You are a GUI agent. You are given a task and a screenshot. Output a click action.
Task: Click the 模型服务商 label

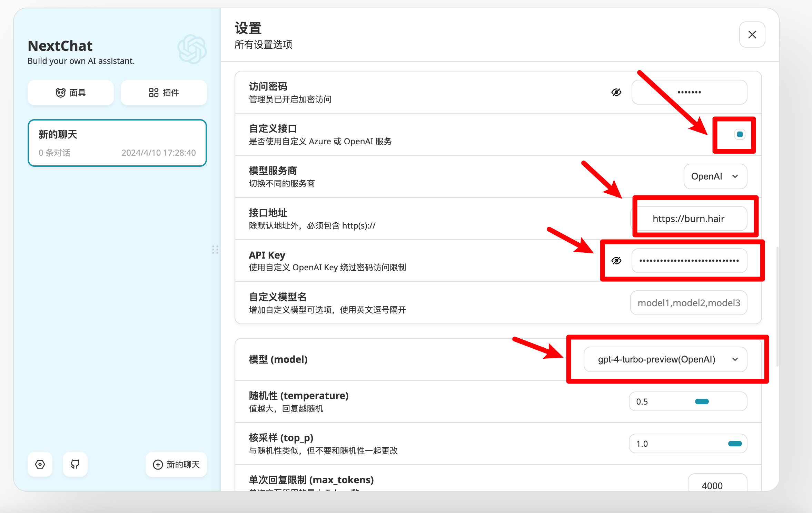pyautogui.click(x=273, y=171)
